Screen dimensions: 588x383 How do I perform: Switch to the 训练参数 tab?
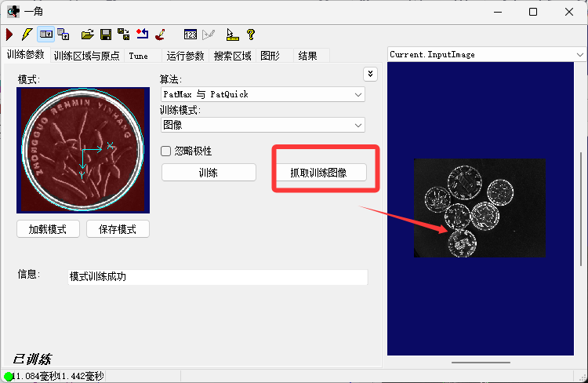coord(26,55)
